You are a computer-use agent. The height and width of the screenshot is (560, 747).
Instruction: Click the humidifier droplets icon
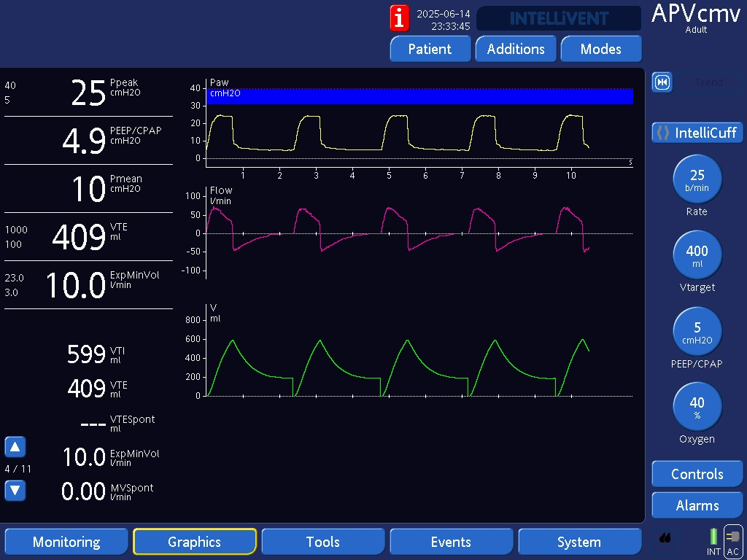pos(665,539)
